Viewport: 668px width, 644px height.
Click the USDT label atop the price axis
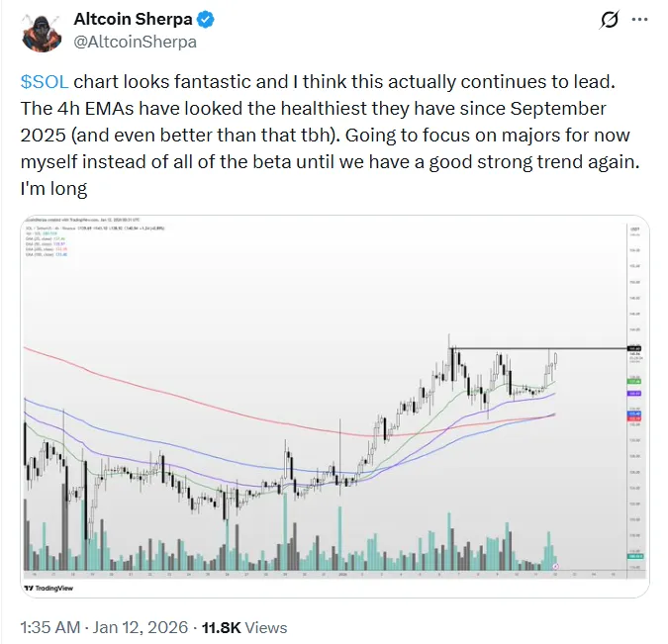[x=633, y=229]
